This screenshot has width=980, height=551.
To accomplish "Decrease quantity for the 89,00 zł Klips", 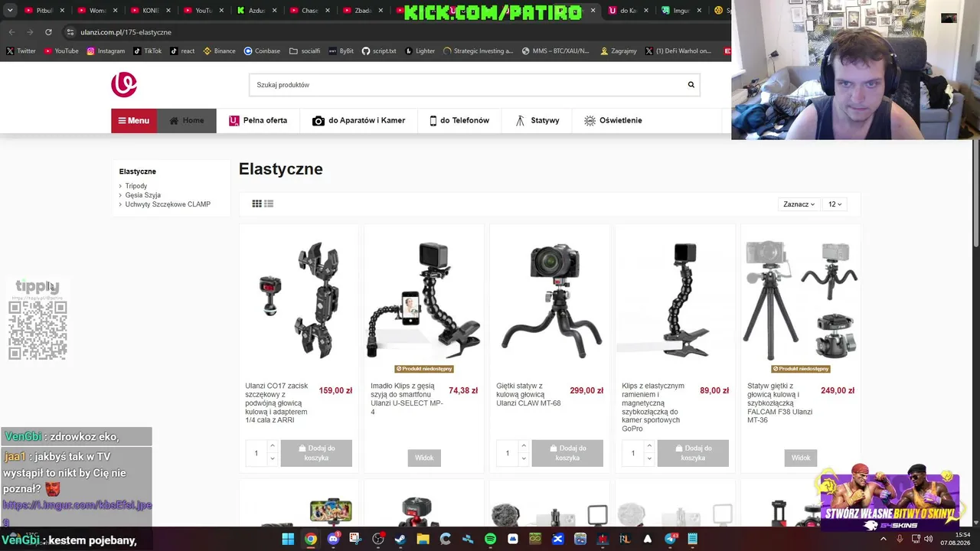I will 648,458.
